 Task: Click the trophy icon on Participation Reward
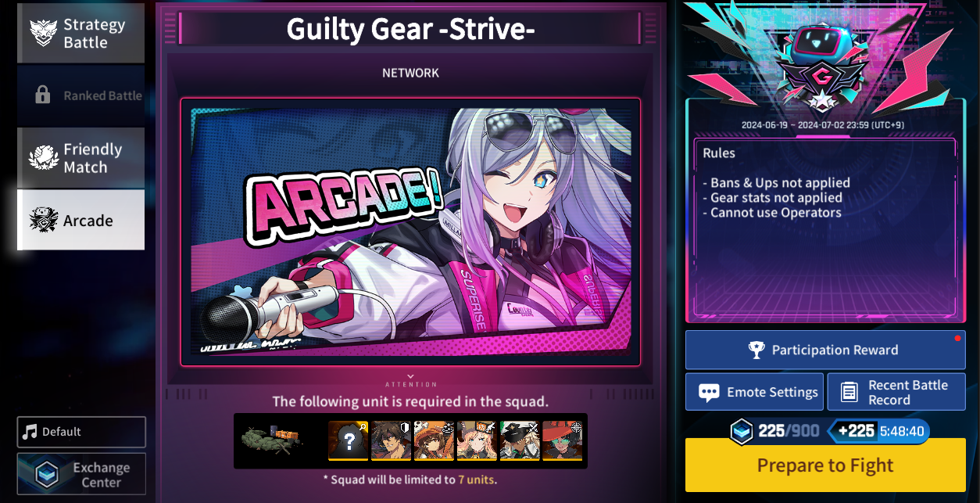pyautogui.click(x=756, y=350)
